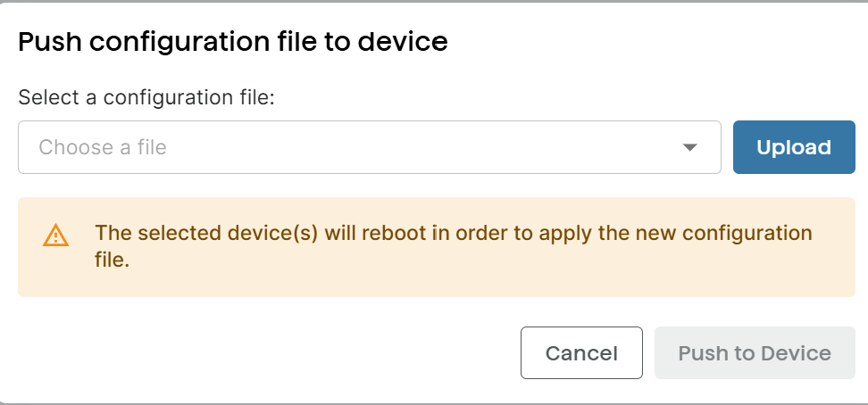Screen dimensions: 868x405
Task: Click the dropdown caret arrow icon
Action: point(689,148)
